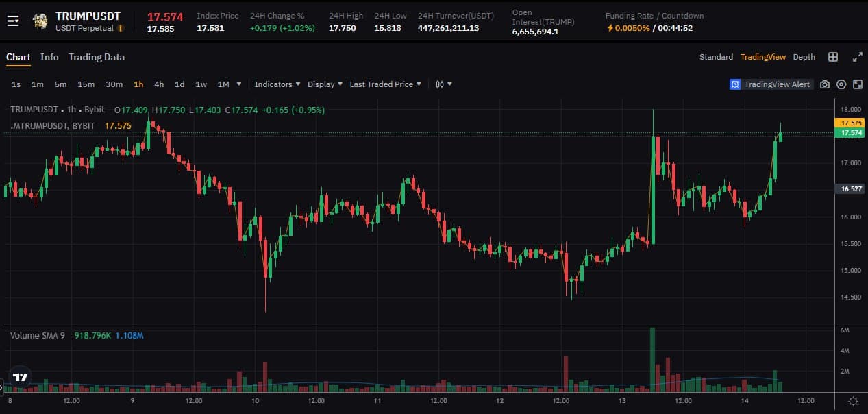Expand the chart panel to fullscreen
The width and height of the screenshot is (868, 414).
[x=857, y=57]
